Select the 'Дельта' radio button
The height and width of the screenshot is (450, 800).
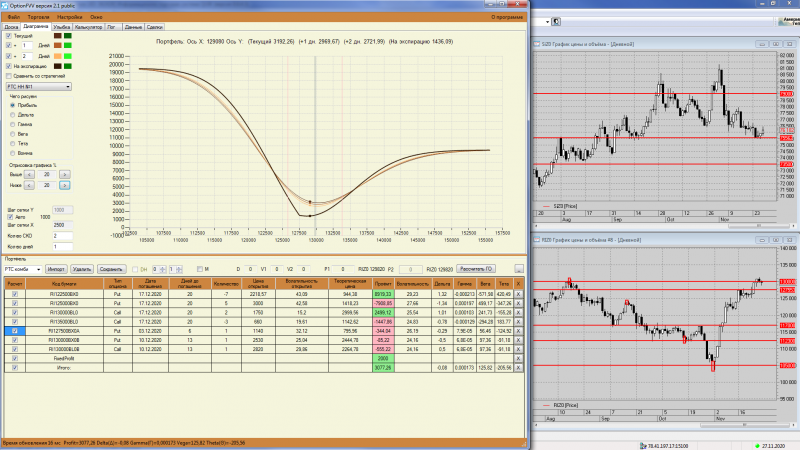pyautogui.click(x=13, y=115)
